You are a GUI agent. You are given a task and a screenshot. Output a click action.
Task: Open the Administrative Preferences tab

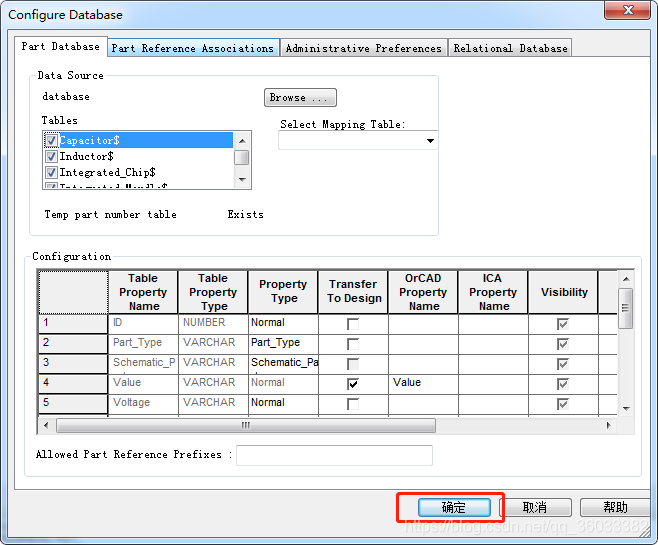[364, 48]
